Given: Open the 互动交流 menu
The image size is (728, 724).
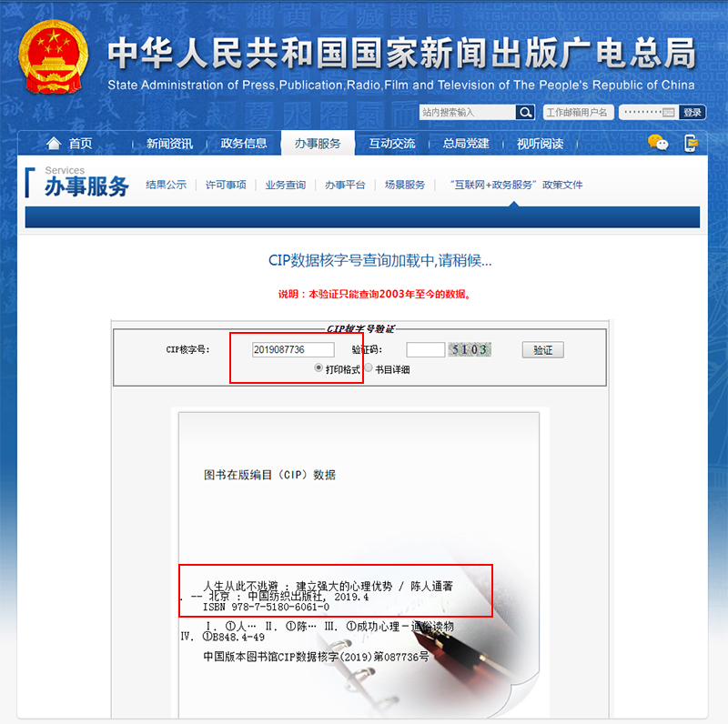Looking at the screenshot, I should click(392, 144).
